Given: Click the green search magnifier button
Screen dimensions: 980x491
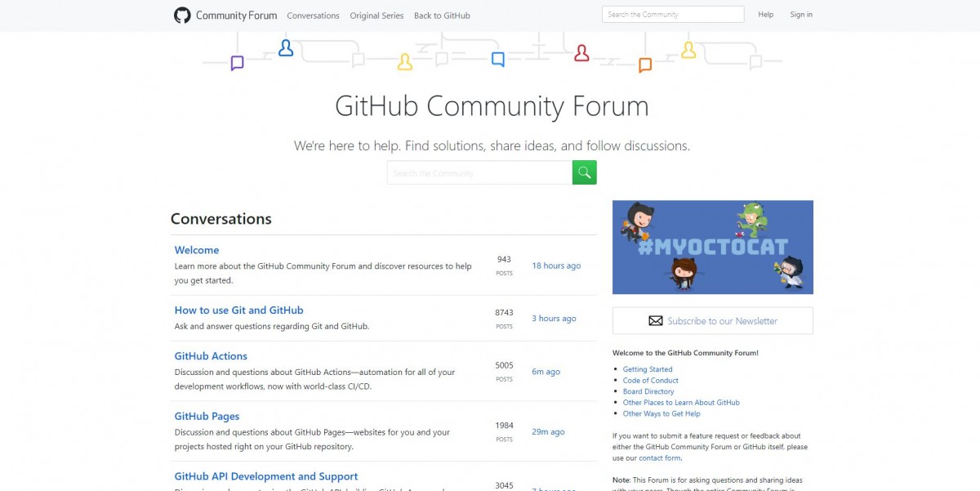Looking at the screenshot, I should point(585,172).
